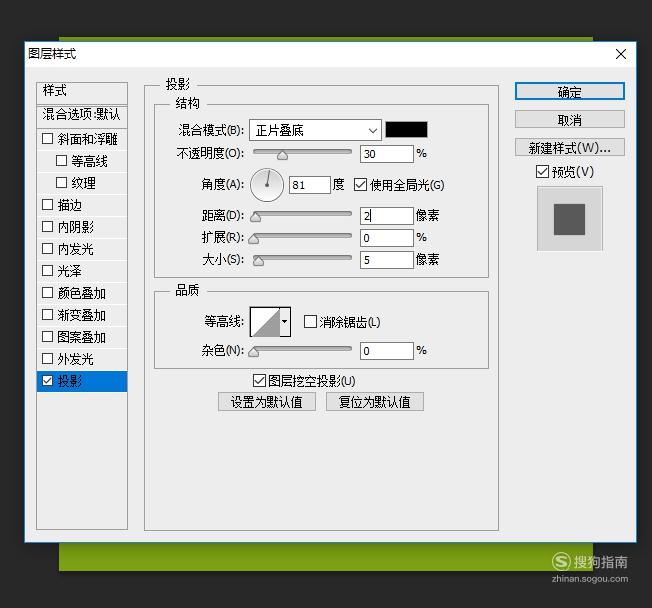Enable the 外发光 checkbox
Screen dimensions: 652x608
[47, 358]
